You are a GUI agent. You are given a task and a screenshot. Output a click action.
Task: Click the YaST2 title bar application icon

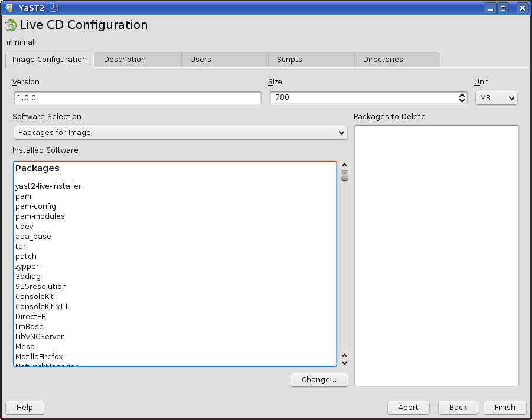(9, 8)
